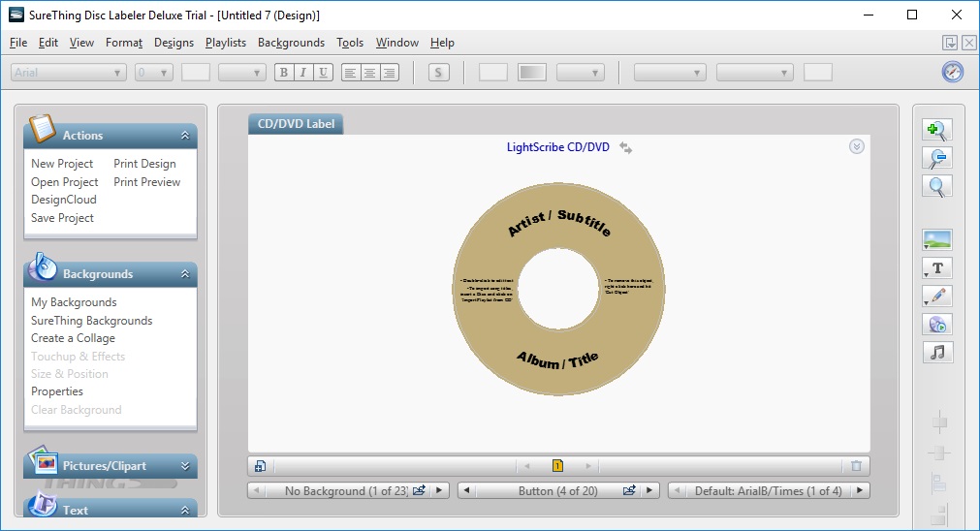This screenshot has height=531, width=980.
Task: Go to previous Button layout arrow
Action: pyautogui.click(x=466, y=490)
